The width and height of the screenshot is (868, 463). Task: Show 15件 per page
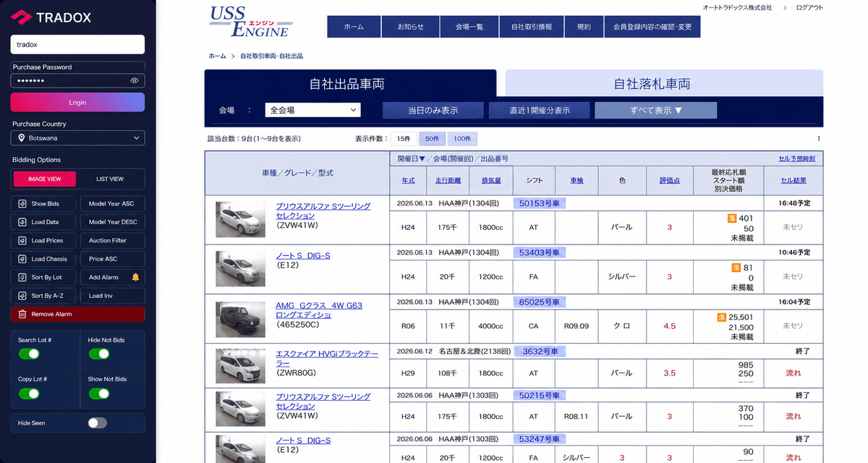click(403, 138)
